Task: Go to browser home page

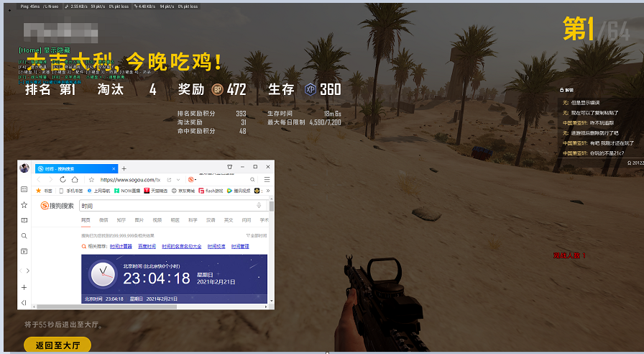Action: point(75,180)
